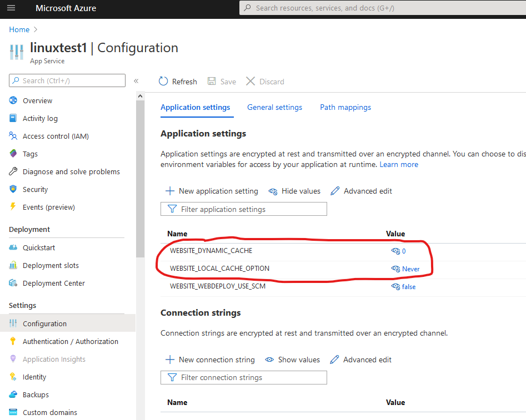
Task: Toggle visibility of WEBSITE_DYNAMIC_CACHE value
Action: [395, 251]
